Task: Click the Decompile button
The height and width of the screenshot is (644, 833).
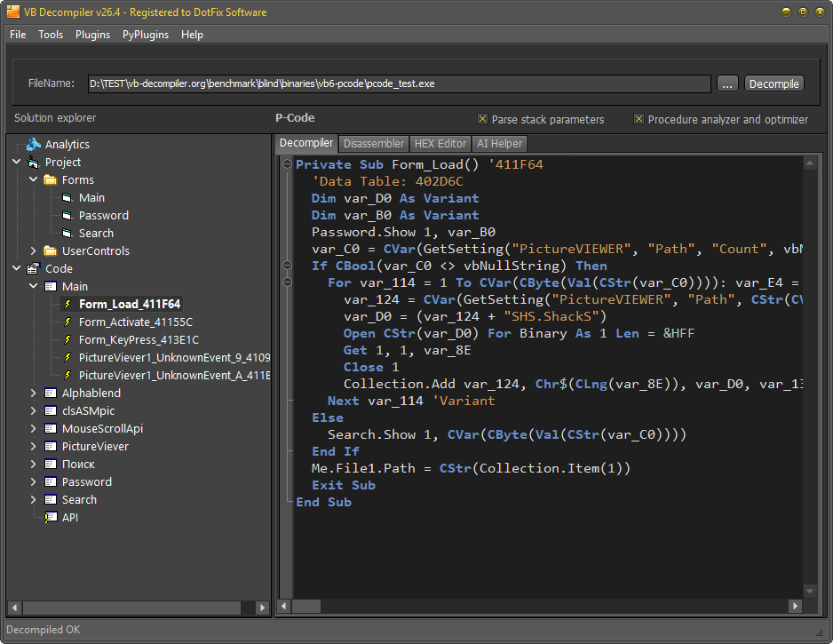Action: point(774,83)
